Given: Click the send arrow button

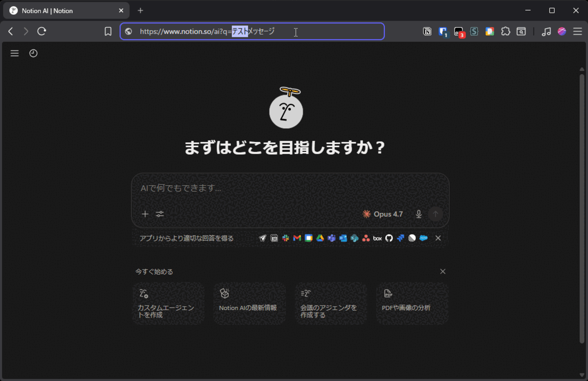Looking at the screenshot, I should point(436,214).
